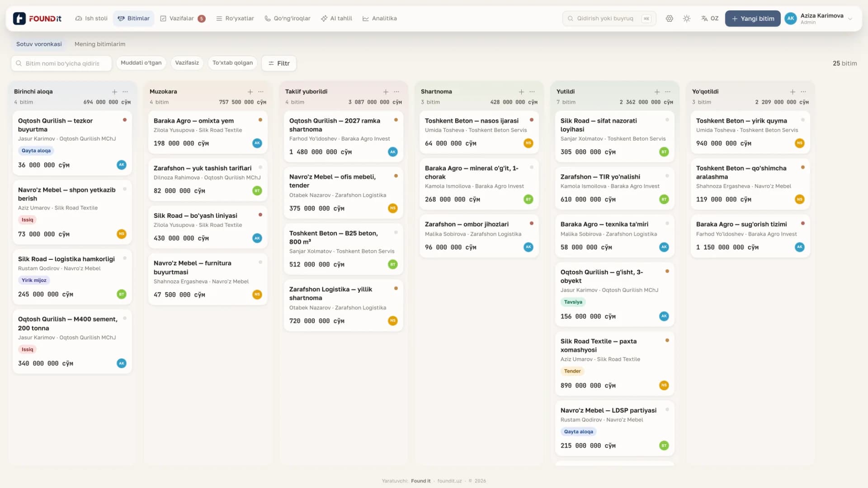Click owner avatar on Navro'z Mebel shpon card
The width and height of the screenshot is (868, 488).
coord(122,234)
